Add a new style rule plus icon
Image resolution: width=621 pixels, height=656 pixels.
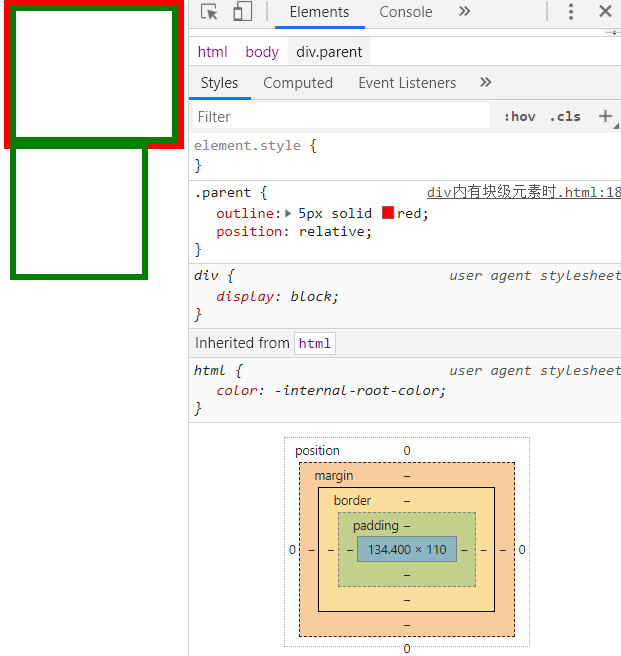pyautogui.click(x=605, y=116)
